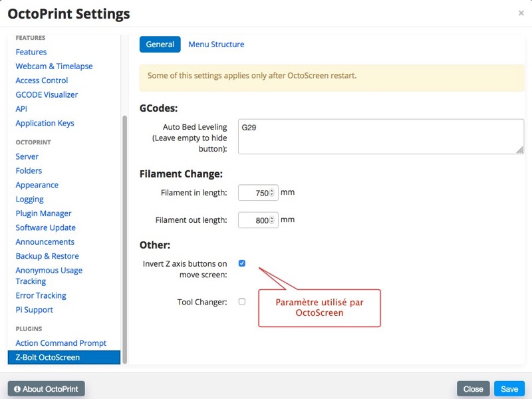The image size is (532, 399).
Task: Open Action Command Prompt plugin settings
Action: (61, 343)
